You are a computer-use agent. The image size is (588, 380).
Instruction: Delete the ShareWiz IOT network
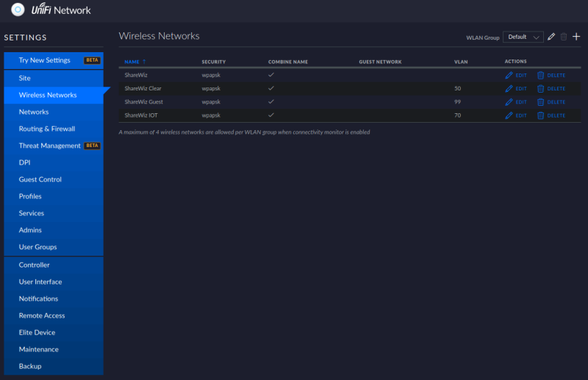(x=551, y=115)
